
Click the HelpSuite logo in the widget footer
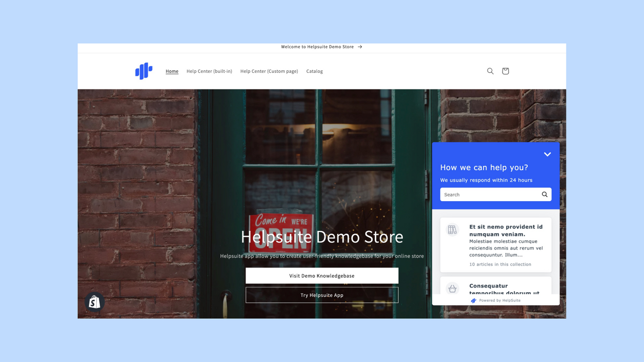[x=473, y=300]
